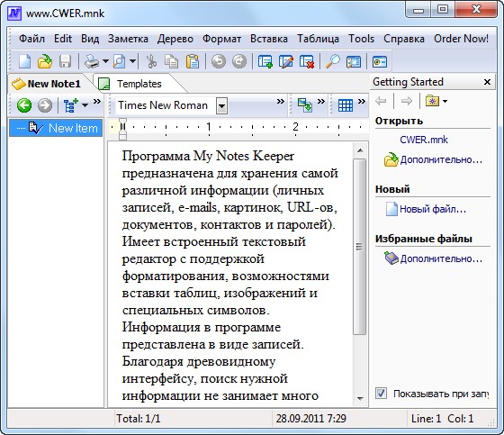Open the Times New Roman font combo box
Image resolution: width=504 pixels, height=435 pixels.
coord(221,105)
